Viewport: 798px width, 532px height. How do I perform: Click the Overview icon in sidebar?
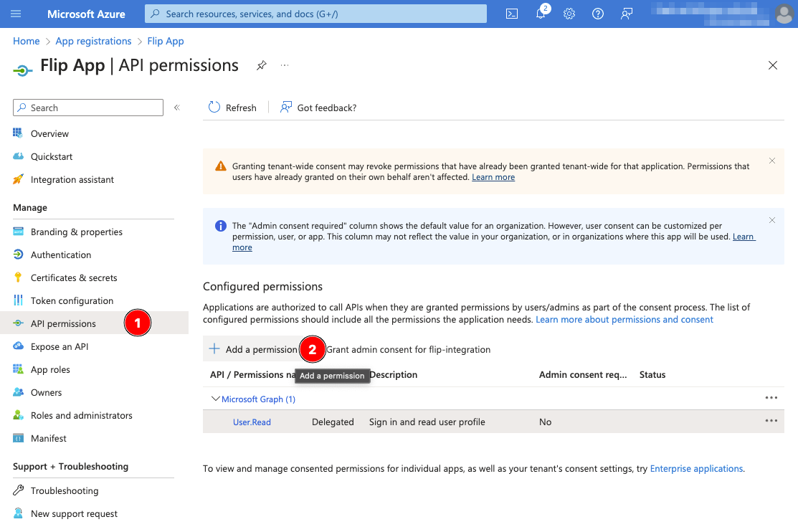coord(18,133)
